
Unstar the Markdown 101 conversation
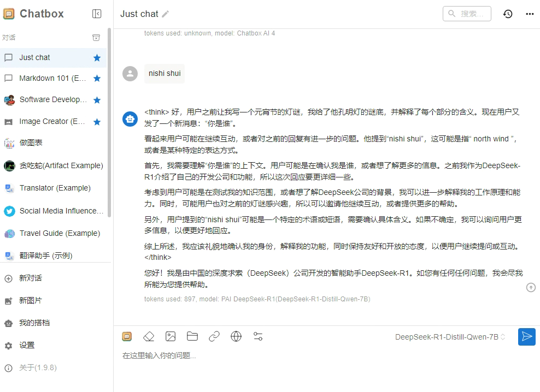pyautogui.click(x=97, y=79)
